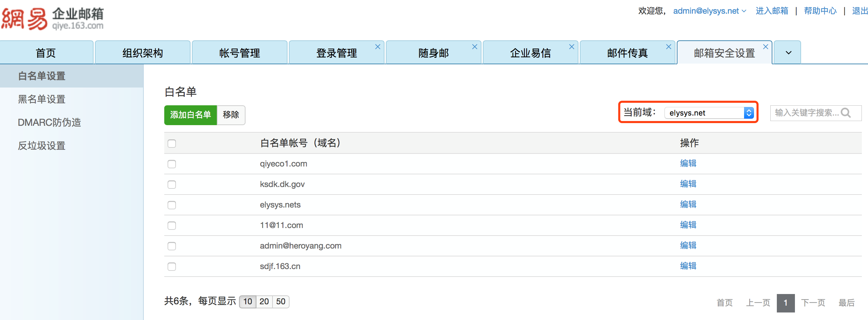The image size is (868, 320).
Task: Close the 企业易信 tab
Action: [572, 47]
